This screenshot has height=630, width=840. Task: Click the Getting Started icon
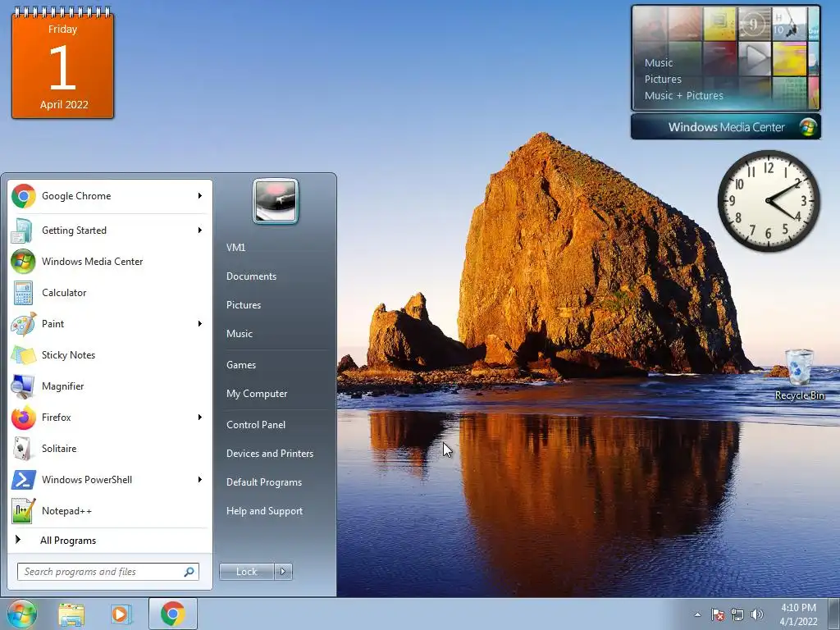(22, 231)
